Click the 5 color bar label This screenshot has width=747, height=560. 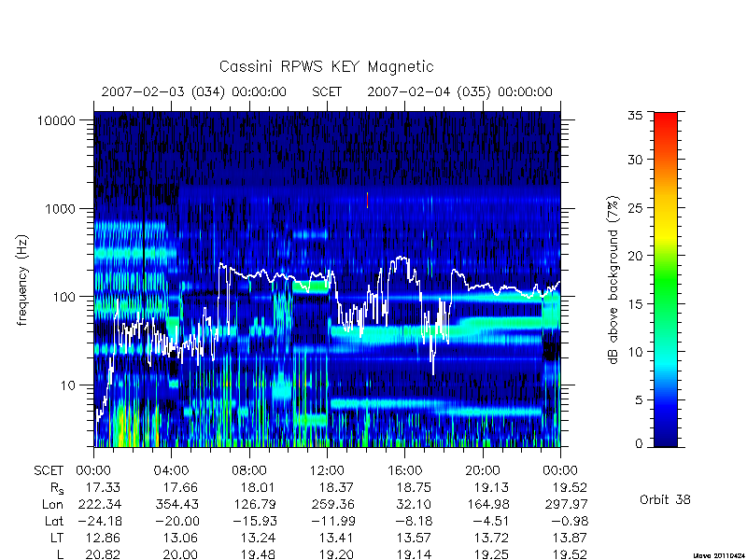click(639, 400)
